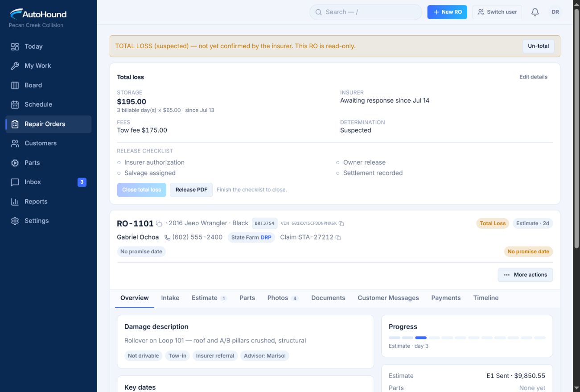Click the Total Loss status badge
The width and height of the screenshot is (580, 392).
pyautogui.click(x=493, y=223)
